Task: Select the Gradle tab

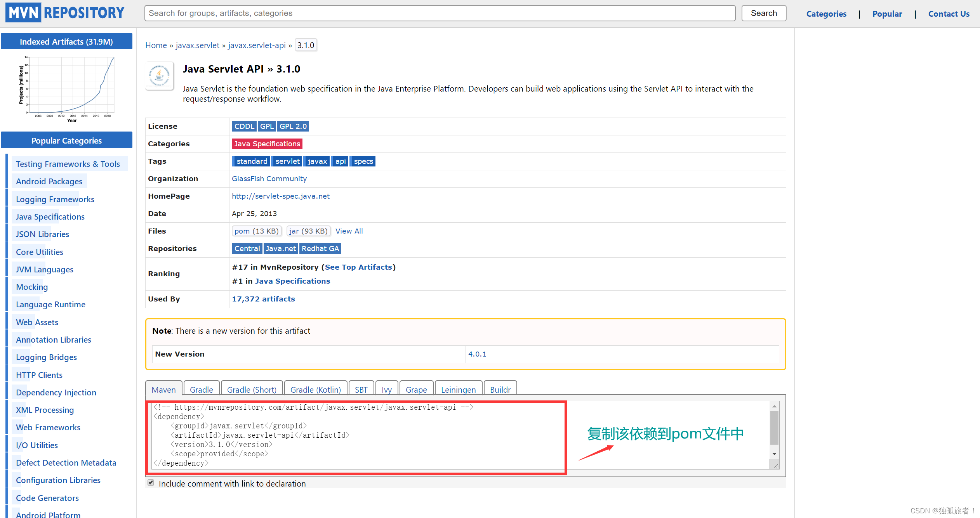Action: (x=201, y=388)
